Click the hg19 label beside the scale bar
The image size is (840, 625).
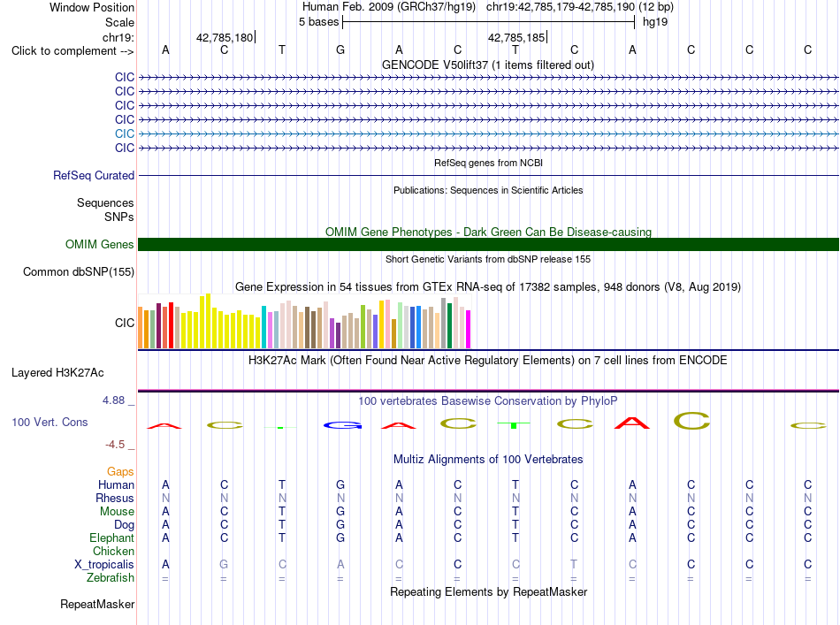[654, 22]
